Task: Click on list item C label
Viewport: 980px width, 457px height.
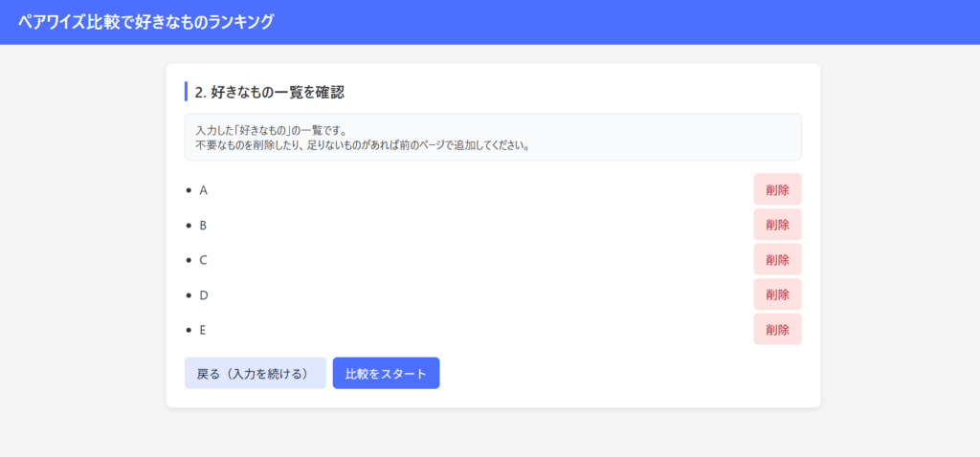Action: pyautogui.click(x=203, y=260)
